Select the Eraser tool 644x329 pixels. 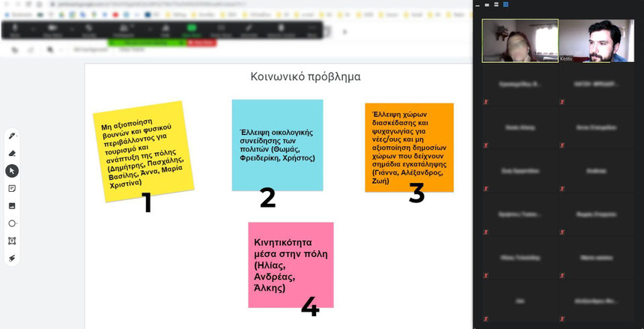coord(12,153)
